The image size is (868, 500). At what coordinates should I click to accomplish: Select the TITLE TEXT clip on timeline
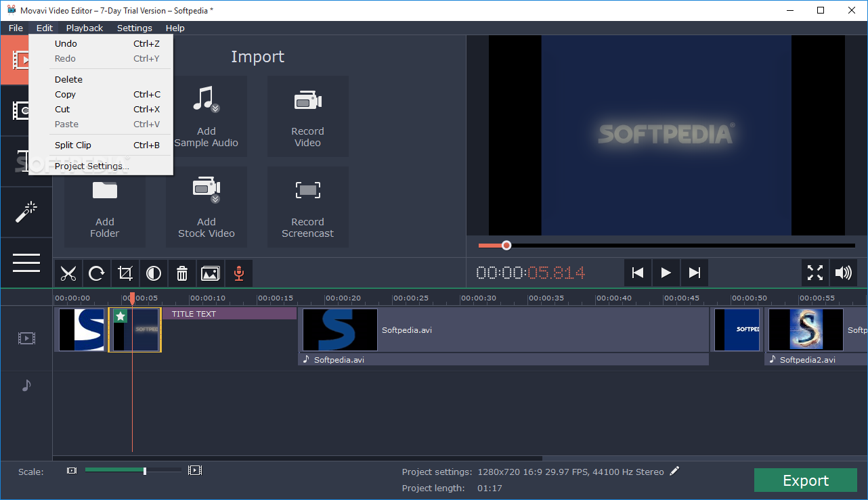(230, 314)
